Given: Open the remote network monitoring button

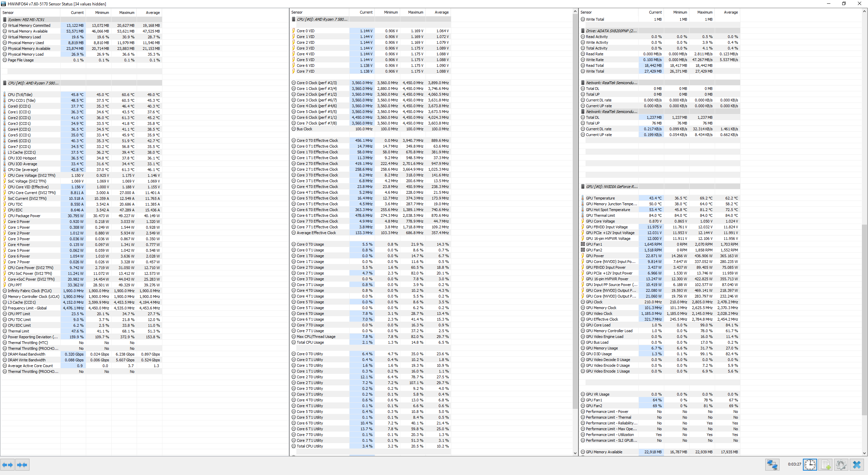Looking at the screenshot, I should [772, 464].
